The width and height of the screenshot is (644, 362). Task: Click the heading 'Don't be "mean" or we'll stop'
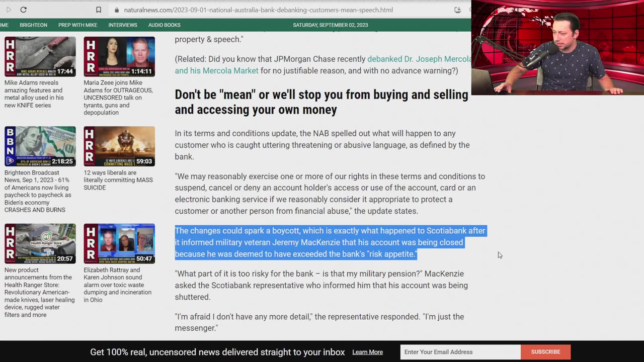click(x=321, y=102)
